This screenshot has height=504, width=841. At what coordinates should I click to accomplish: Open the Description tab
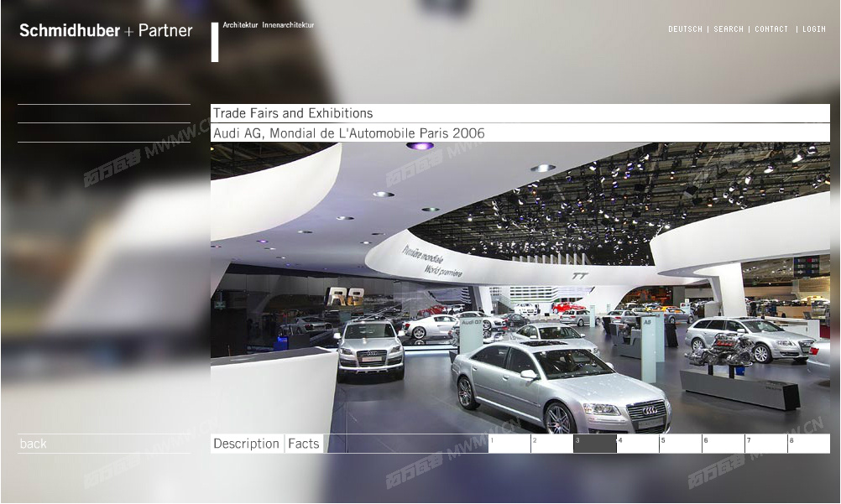[246, 444]
